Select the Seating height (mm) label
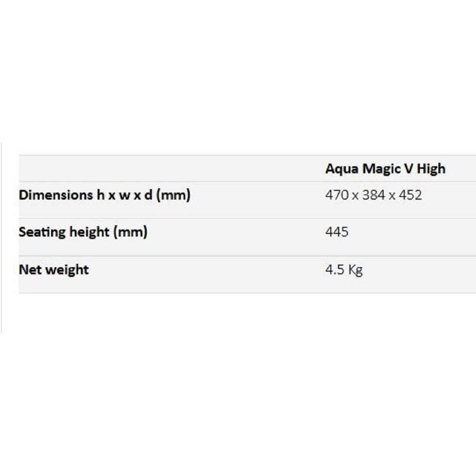 pyautogui.click(x=83, y=232)
